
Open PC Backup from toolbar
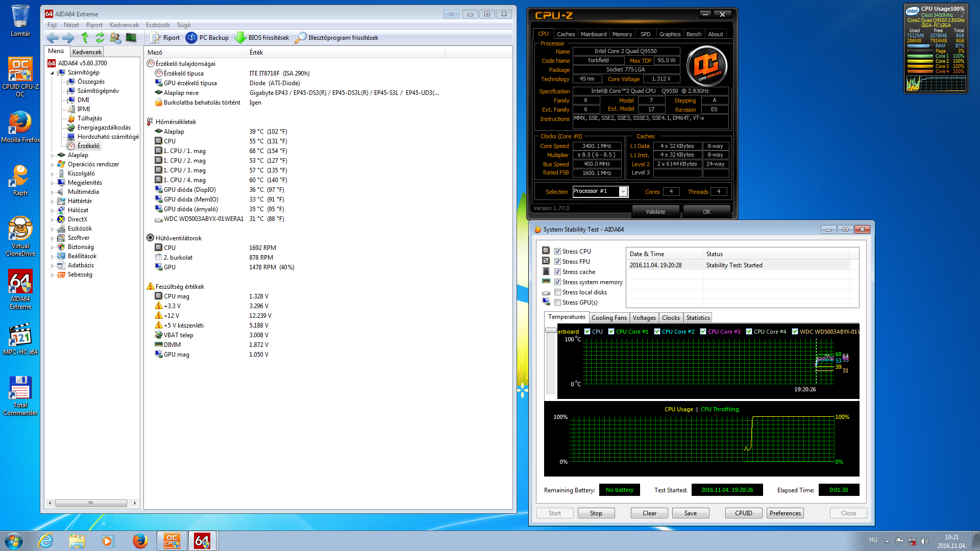coord(207,38)
